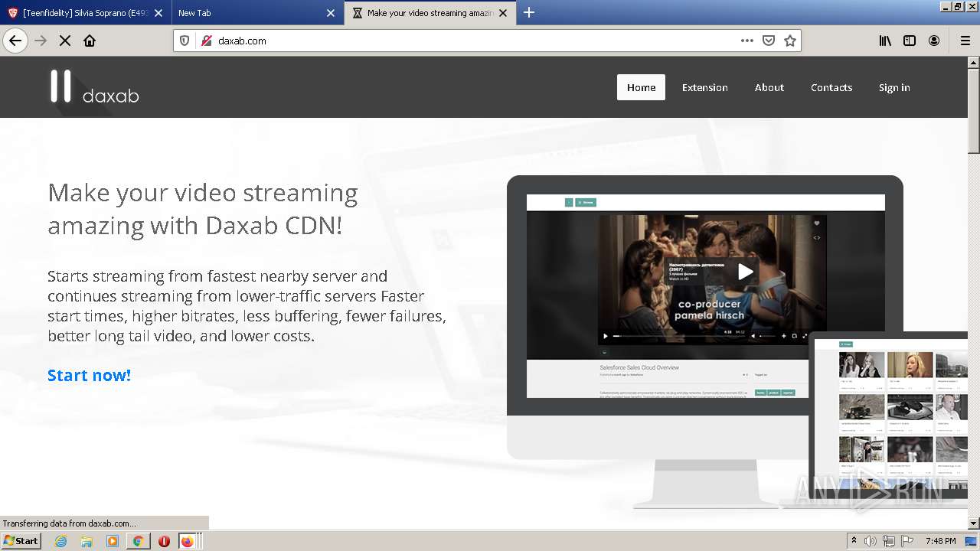Launch Internet Explorer from the taskbar

coord(61,541)
